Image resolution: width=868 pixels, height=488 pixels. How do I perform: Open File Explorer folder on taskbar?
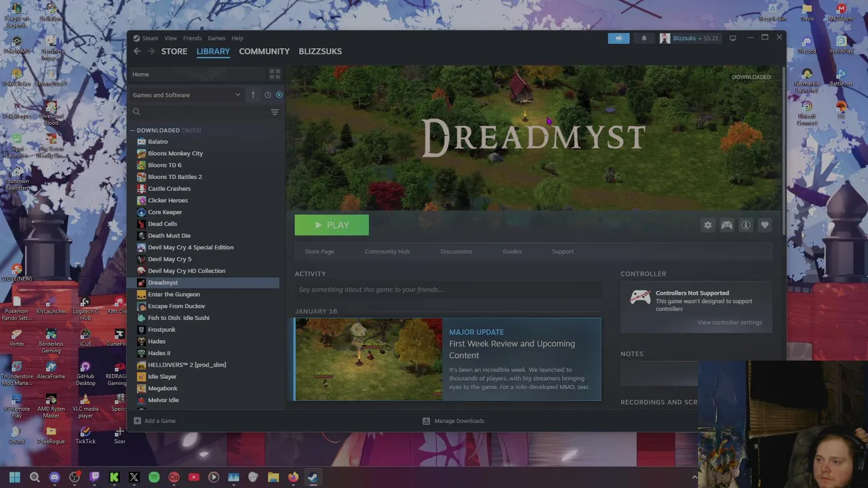click(x=273, y=477)
